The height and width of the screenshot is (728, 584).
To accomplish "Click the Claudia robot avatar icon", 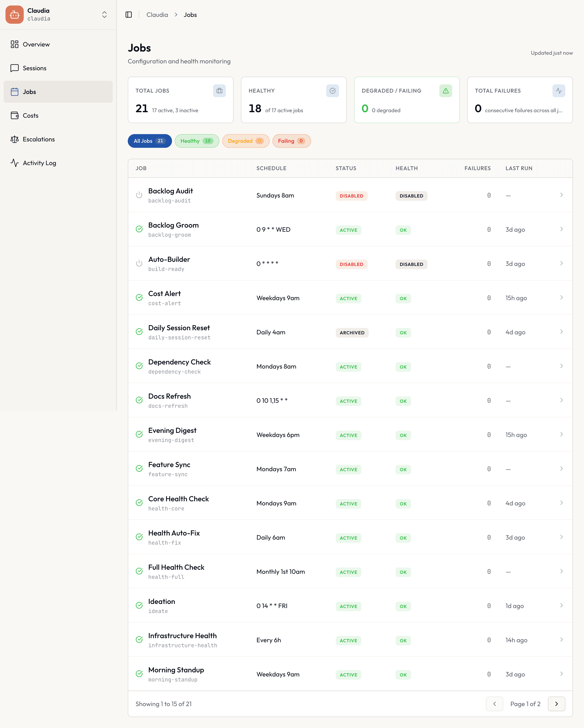I will click(x=14, y=15).
